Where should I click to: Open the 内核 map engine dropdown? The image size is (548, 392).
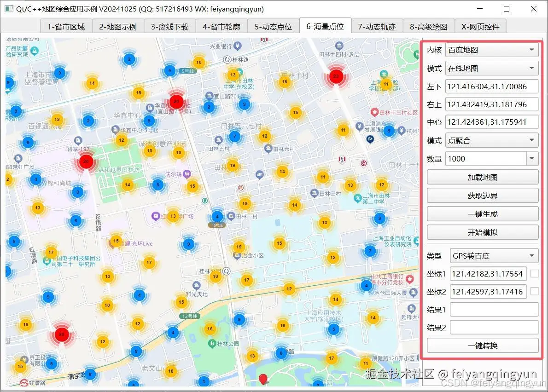492,50
